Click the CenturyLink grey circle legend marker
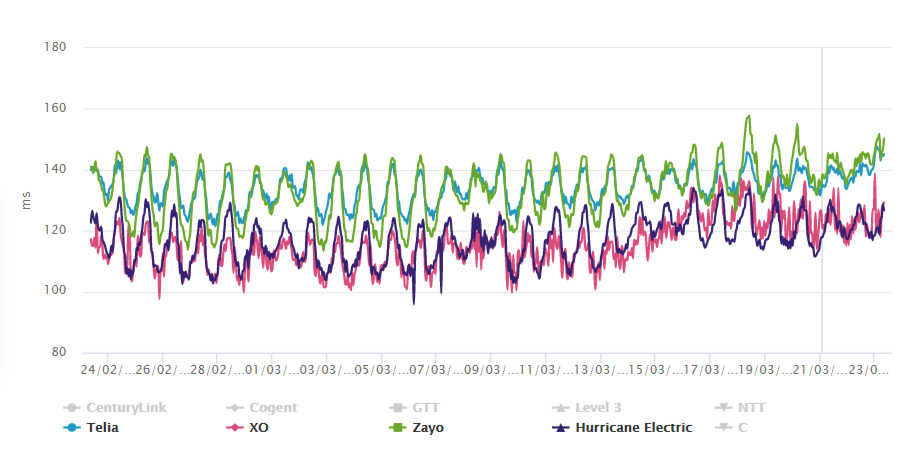924x473 pixels. click(72, 408)
